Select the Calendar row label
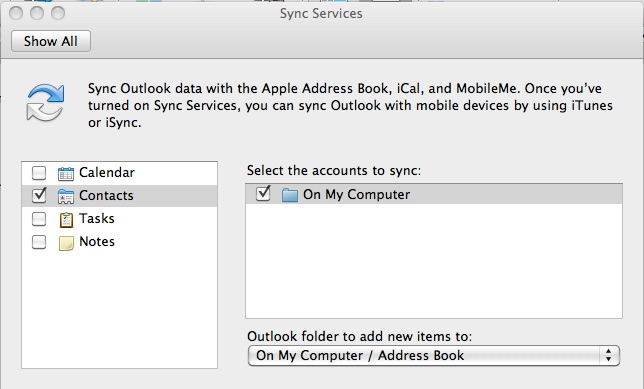The width and height of the screenshot is (644, 389). (107, 173)
